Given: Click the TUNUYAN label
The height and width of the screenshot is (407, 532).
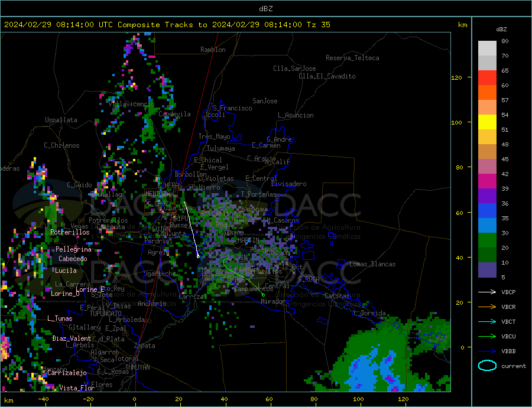Looking at the screenshot, I should point(137,367).
